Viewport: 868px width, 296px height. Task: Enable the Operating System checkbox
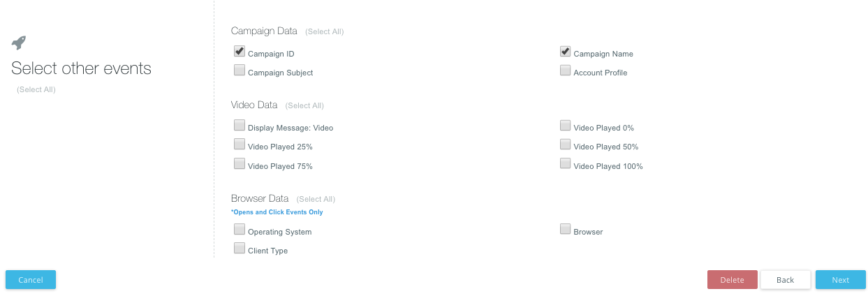(x=240, y=230)
